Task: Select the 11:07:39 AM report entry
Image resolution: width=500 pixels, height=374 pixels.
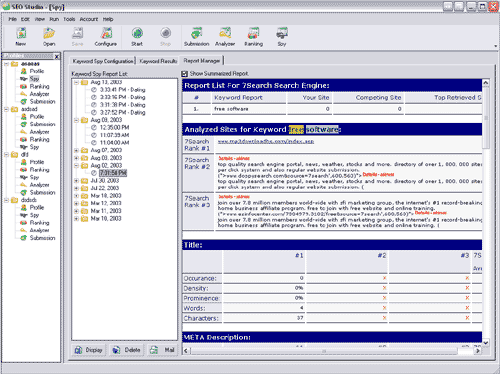Action: pos(114,135)
